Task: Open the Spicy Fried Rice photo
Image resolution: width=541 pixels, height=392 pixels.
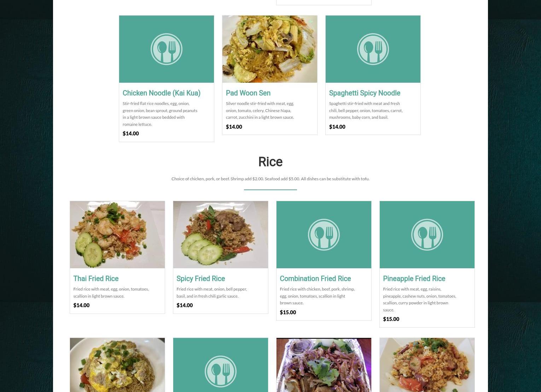Action: click(x=221, y=235)
